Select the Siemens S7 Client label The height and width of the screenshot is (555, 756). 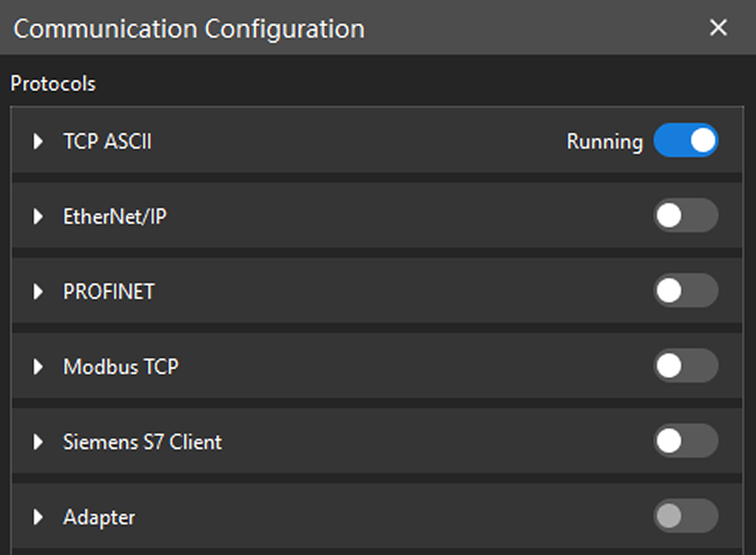(142, 442)
